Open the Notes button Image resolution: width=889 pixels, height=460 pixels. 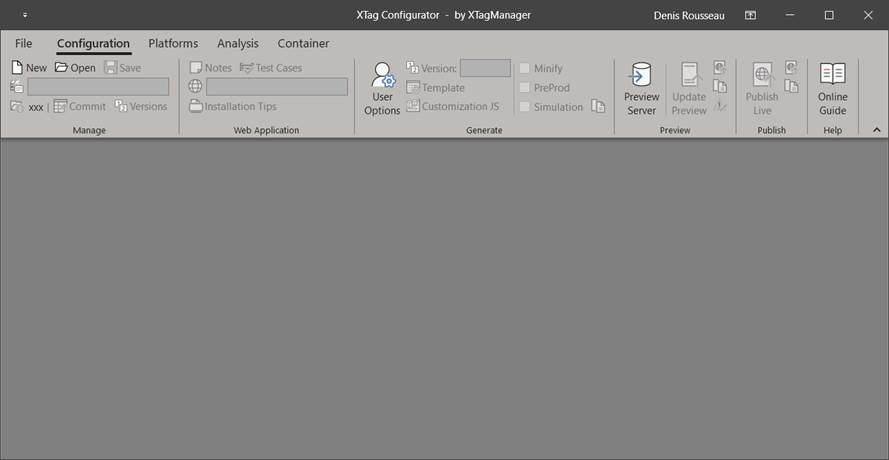210,67
